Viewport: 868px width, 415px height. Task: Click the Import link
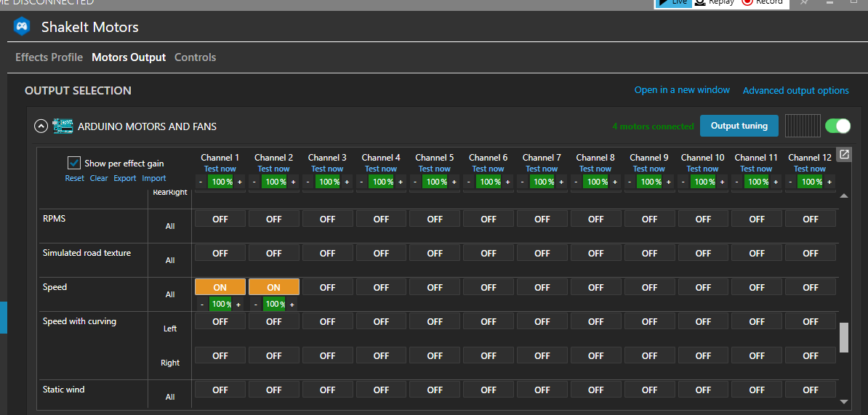(x=154, y=178)
